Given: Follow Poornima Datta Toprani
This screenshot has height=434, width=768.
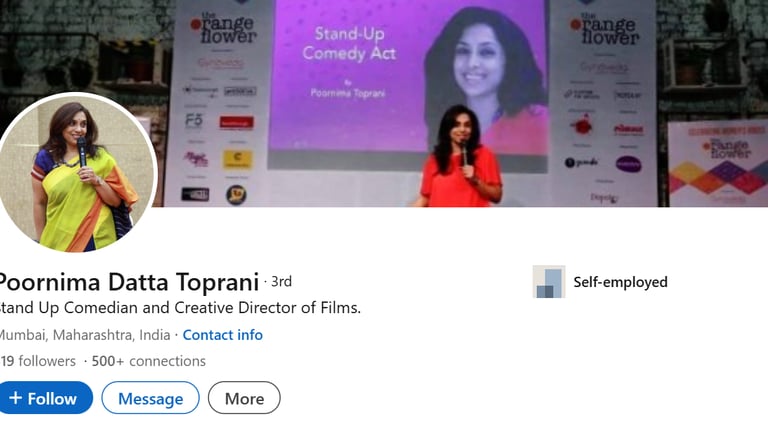Looking at the screenshot, I should (x=45, y=398).
